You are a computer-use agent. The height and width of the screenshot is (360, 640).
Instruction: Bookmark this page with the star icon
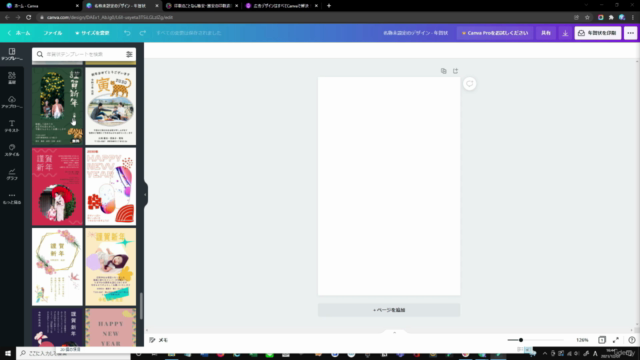click(587, 17)
